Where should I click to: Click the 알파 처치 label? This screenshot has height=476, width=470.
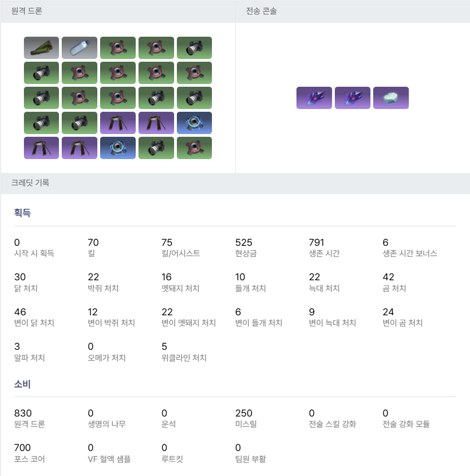[29, 358]
